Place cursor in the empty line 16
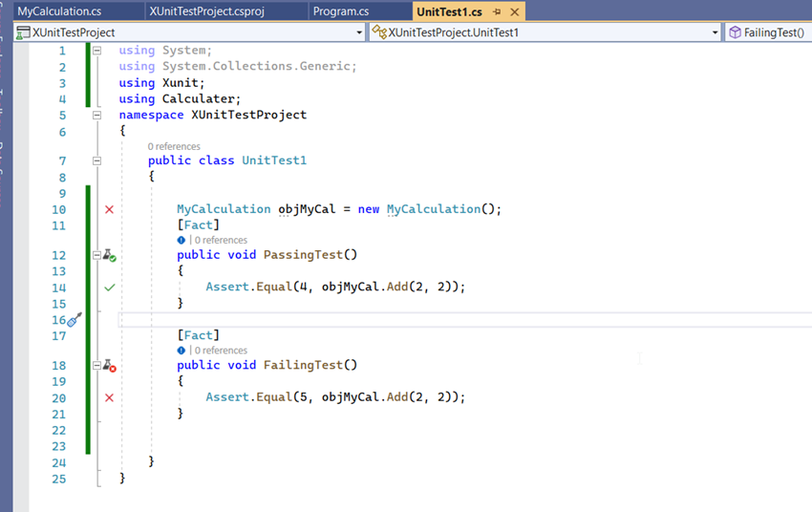The image size is (812, 512). pos(465,320)
